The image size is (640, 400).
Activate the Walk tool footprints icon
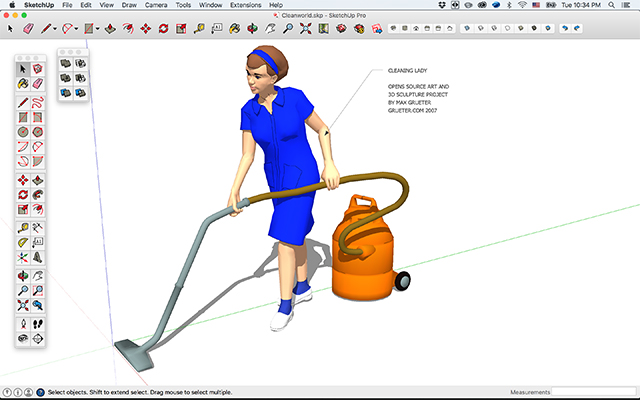pos(38,324)
